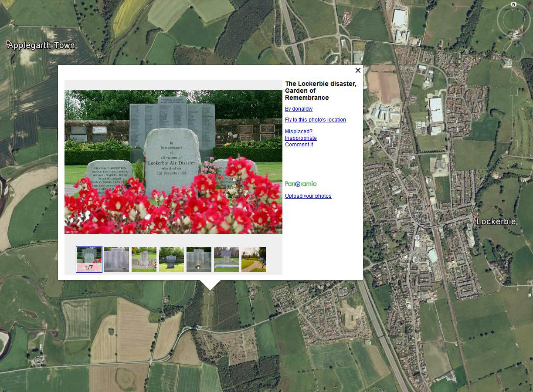Click the Move joystick circle control

[514, 51]
